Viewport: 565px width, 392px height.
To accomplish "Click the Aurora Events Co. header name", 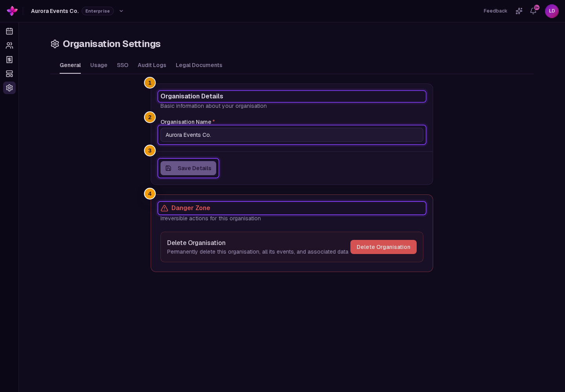I will click(55, 11).
